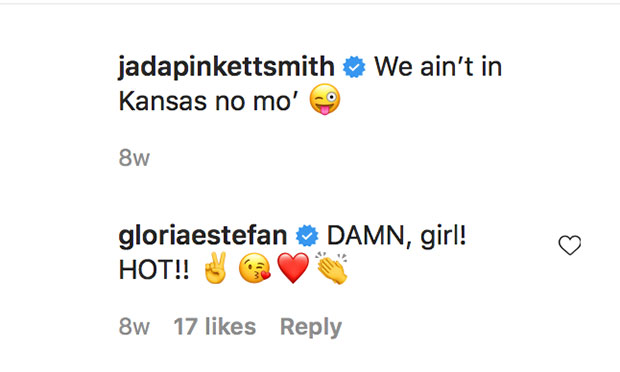The image size is (620, 372).
Task: Click the verified badge next to gloriaestefan
Action: (307, 236)
